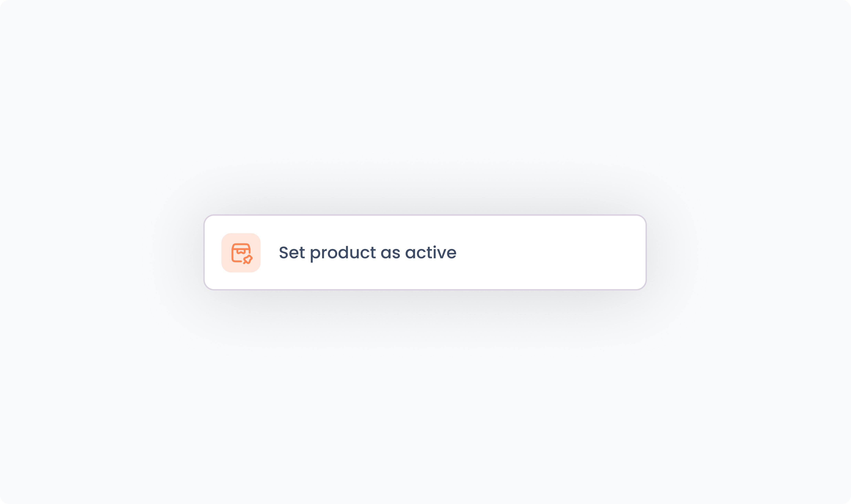The width and height of the screenshot is (851, 504).
Task: Click the word 'active' in the card
Action: tap(431, 253)
